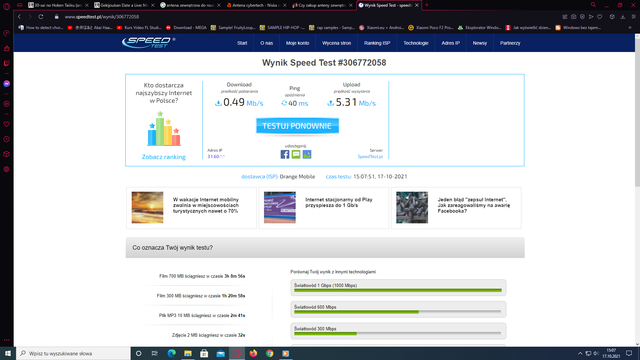Open Google Chrome from taskbar
Image resolution: width=640 pixels, height=360 pixels.
click(x=269, y=353)
